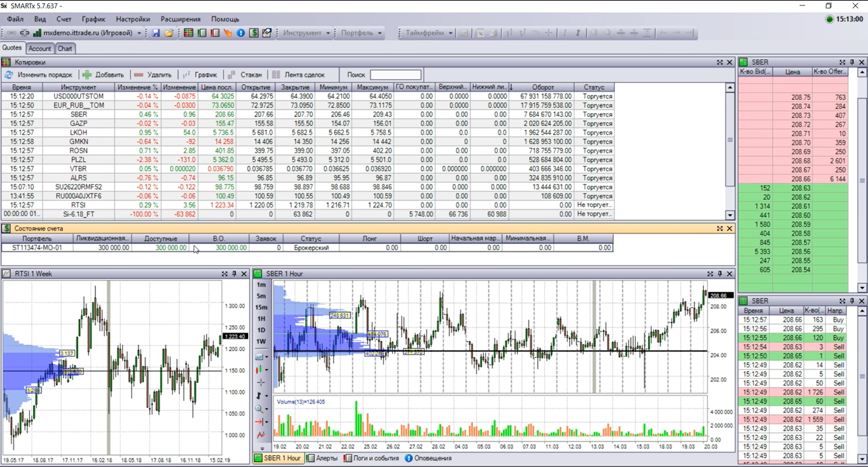Click the indicator line icon in chart sidebar
Screen dimensions: 868x467
pos(261,435)
